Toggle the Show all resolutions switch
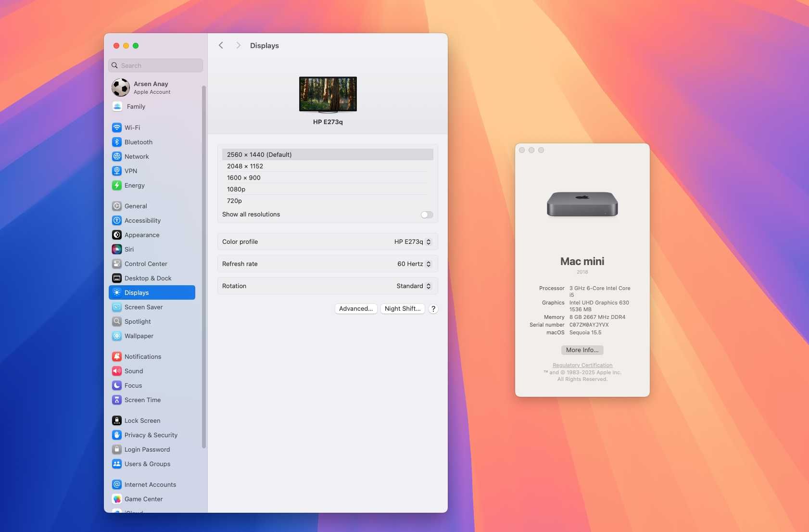This screenshot has height=532, width=809. pos(427,215)
